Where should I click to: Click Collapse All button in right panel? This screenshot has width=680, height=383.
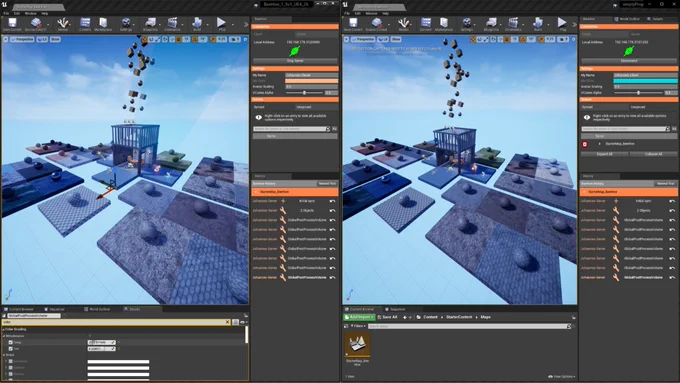(653, 154)
